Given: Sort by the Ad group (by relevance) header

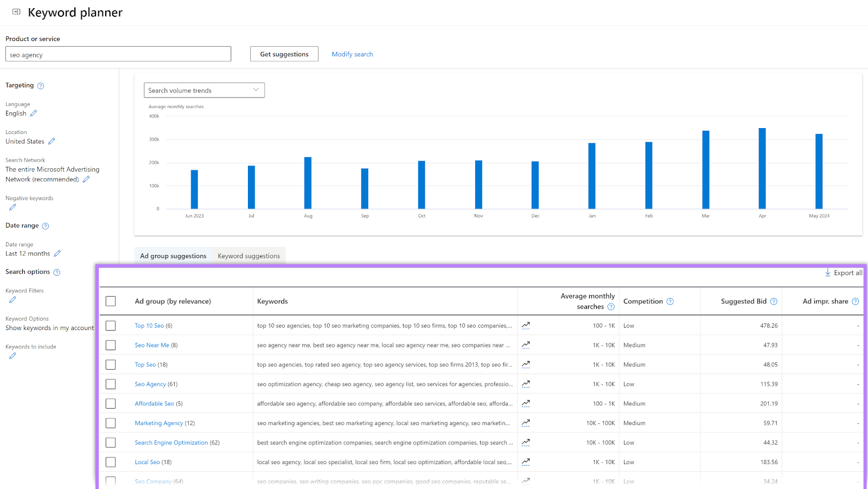Looking at the screenshot, I should [x=173, y=301].
